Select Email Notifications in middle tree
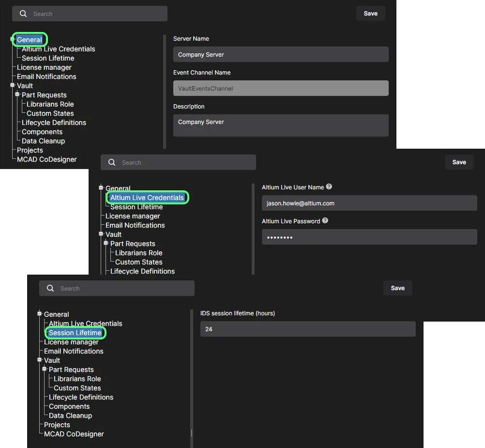This screenshot has height=448, width=485. (135, 225)
